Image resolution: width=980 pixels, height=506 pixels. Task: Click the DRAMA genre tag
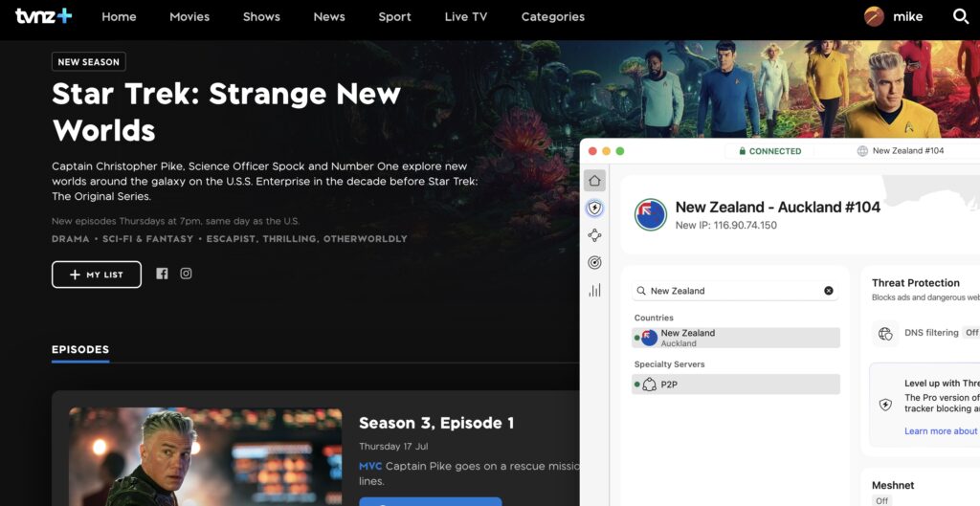[x=71, y=238]
